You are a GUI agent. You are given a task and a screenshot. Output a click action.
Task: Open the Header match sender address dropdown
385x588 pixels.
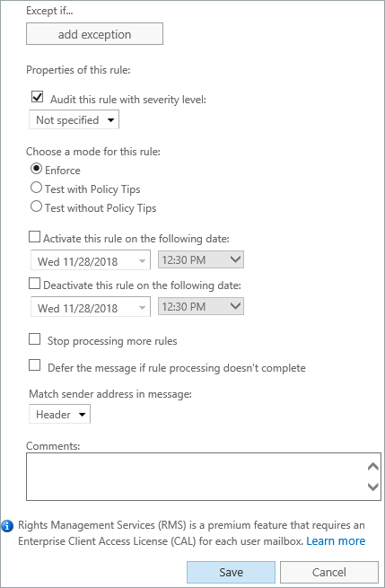(59, 415)
